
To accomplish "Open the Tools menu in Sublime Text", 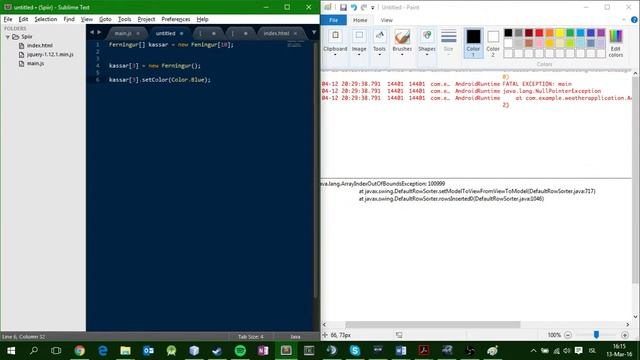I will [x=124, y=19].
